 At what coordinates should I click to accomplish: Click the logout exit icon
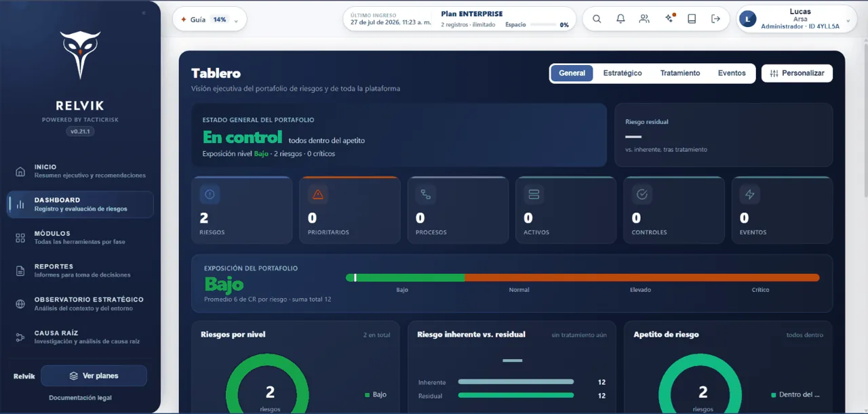[715, 19]
